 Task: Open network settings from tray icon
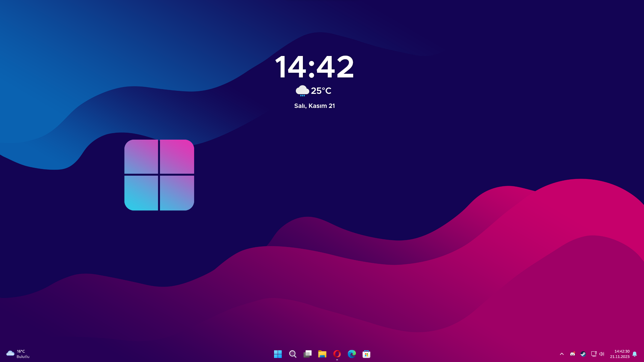(x=594, y=354)
